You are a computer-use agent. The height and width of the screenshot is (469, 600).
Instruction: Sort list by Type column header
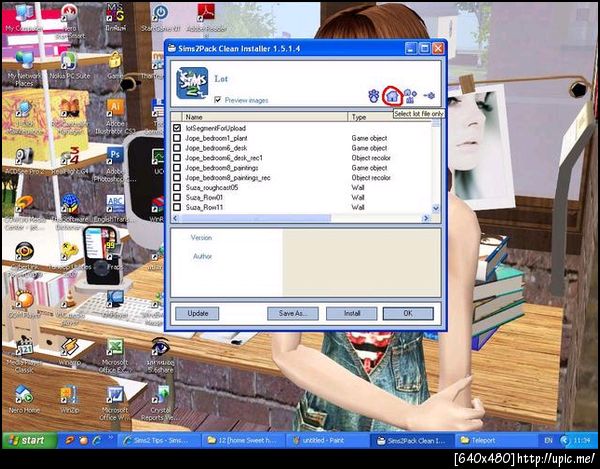[x=390, y=117]
